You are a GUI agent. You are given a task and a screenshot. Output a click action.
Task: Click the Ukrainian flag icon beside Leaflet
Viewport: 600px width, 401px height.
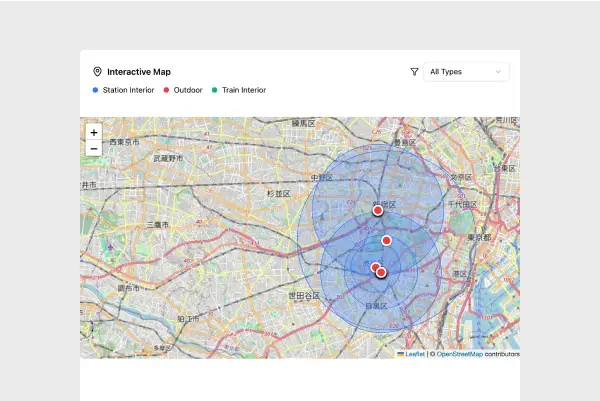click(401, 354)
